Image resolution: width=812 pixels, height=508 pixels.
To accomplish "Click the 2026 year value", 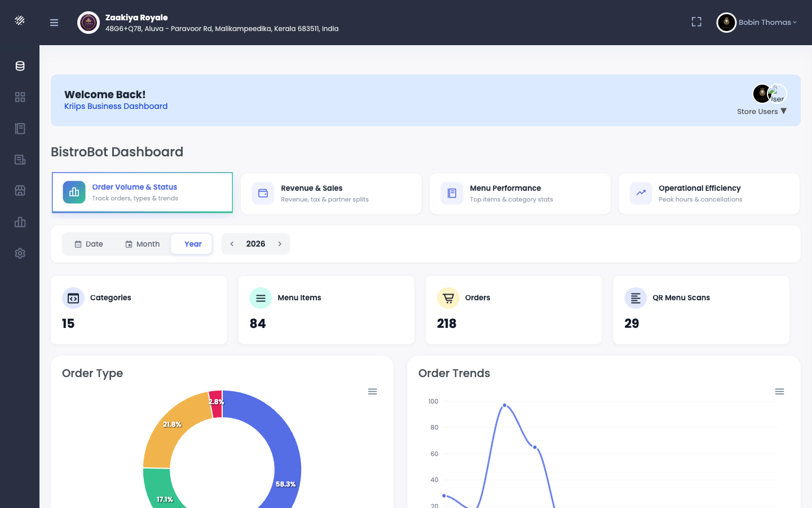I will point(255,244).
